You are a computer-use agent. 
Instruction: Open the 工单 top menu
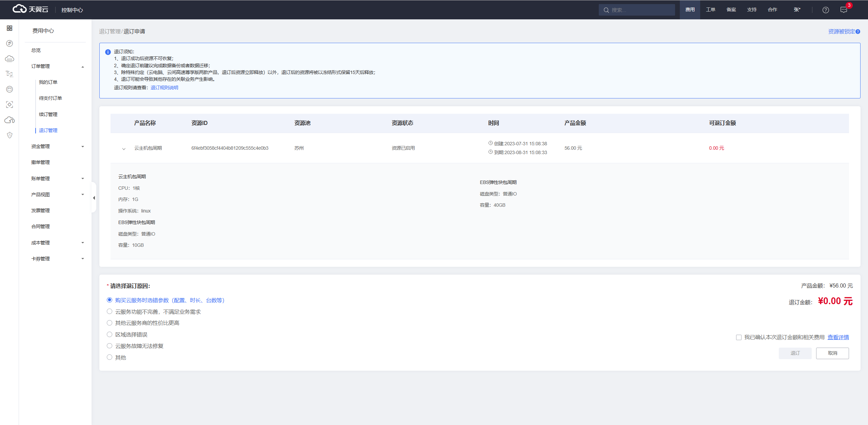[x=710, y=10]
